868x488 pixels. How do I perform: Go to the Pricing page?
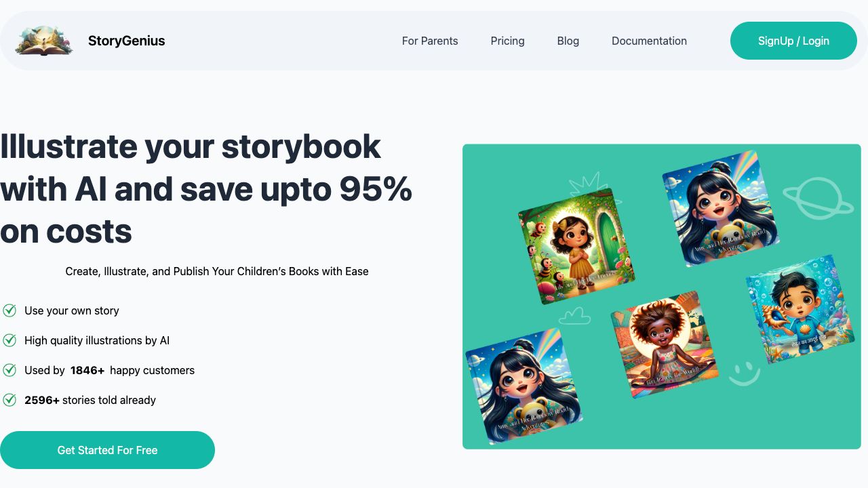pyautogui.click(x=507, y=41)
